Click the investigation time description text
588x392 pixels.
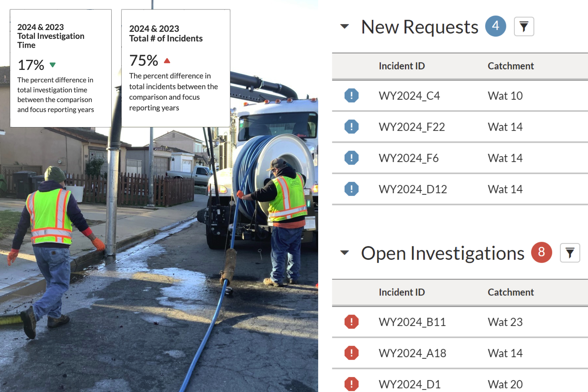tap(56, 95)
